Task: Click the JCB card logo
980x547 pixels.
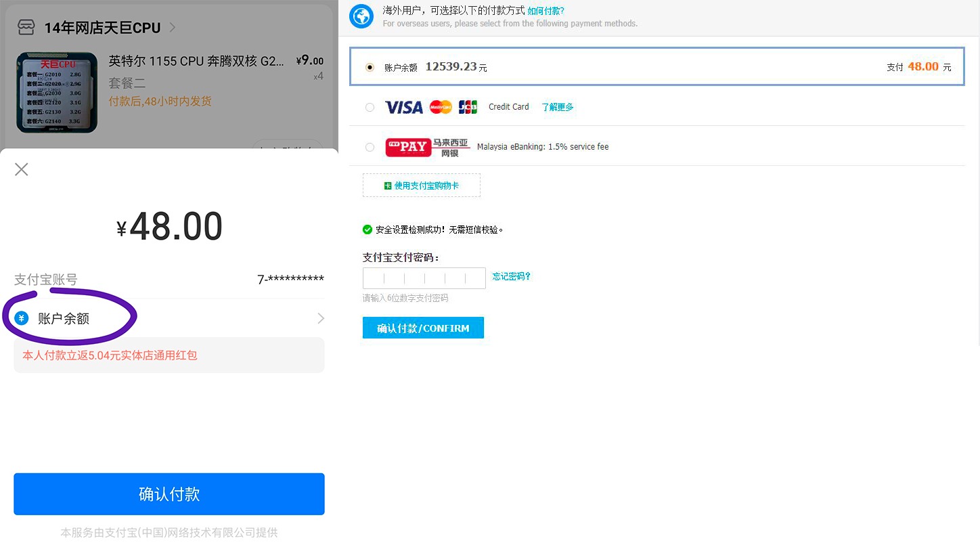Action: tap(468, 107)
